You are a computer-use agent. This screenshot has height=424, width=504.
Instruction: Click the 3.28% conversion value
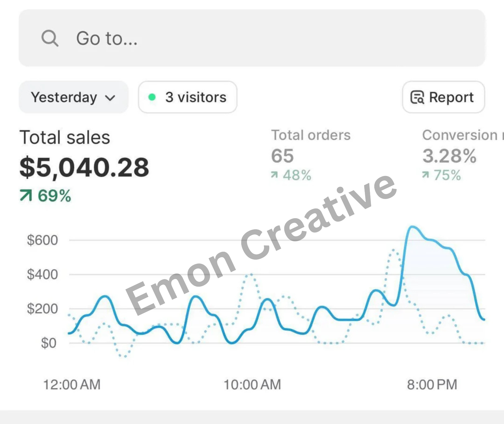click(449, 156)
